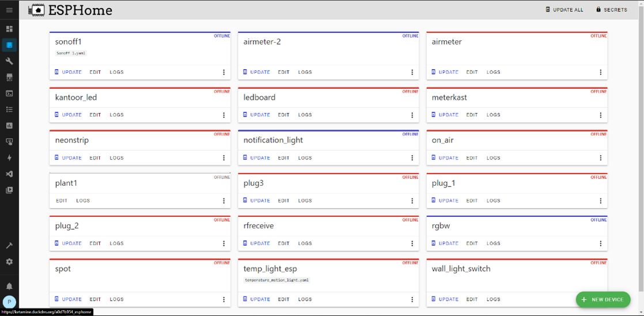The width and height of the screenshot is (644, 316).
Task: Open the Terminal sidebar icon
Action: (9, 93)
